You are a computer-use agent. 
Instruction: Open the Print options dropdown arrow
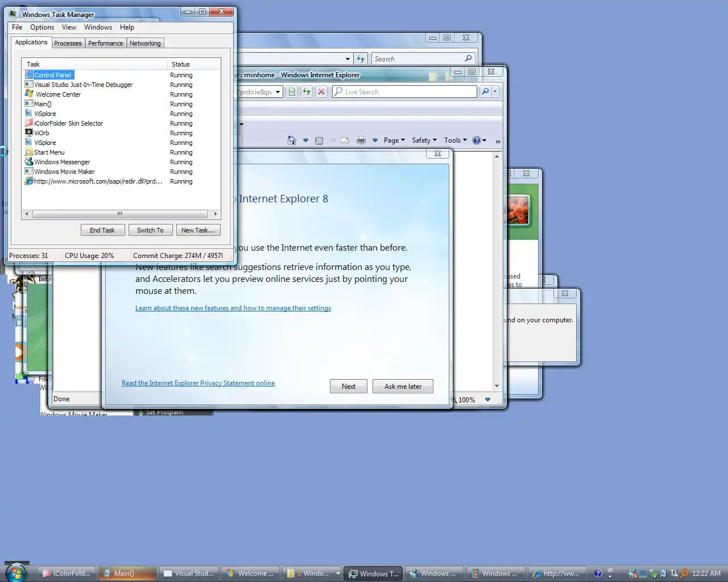coord(375,140)
